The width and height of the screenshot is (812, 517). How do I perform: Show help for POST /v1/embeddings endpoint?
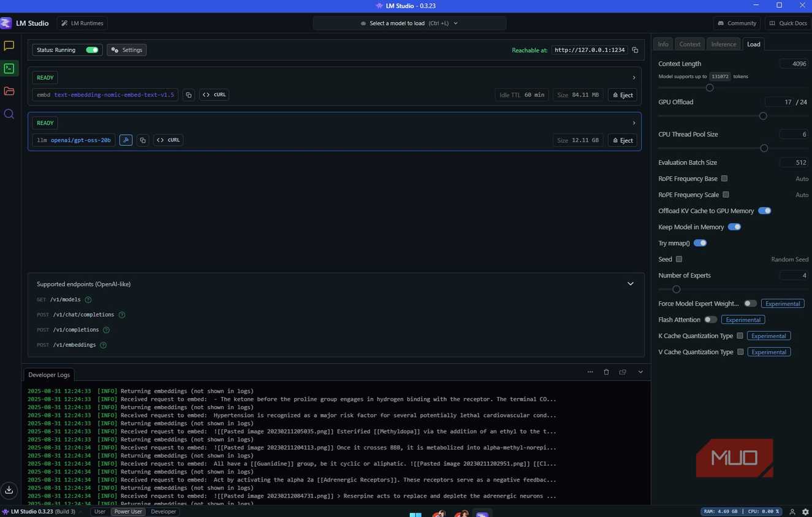coord(103,345)
